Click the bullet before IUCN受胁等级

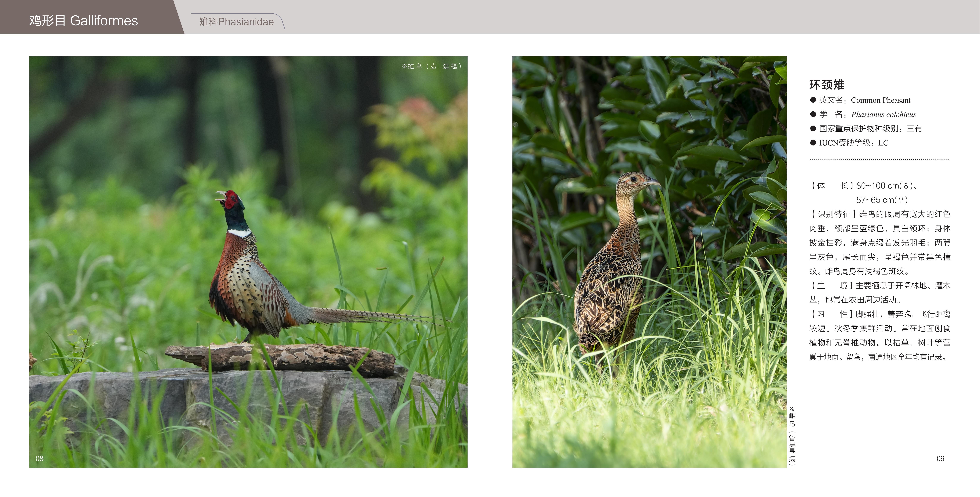click(x=813, y=143)
